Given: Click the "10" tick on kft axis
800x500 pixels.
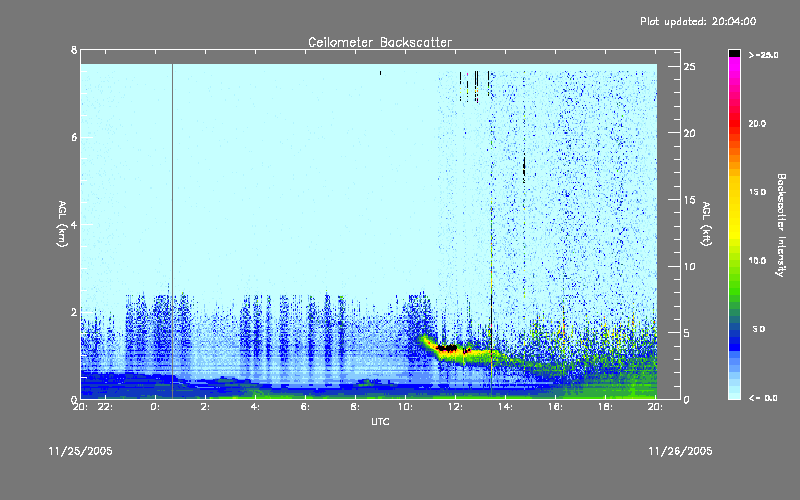Looking at the screenshot, I should point(689,266).
